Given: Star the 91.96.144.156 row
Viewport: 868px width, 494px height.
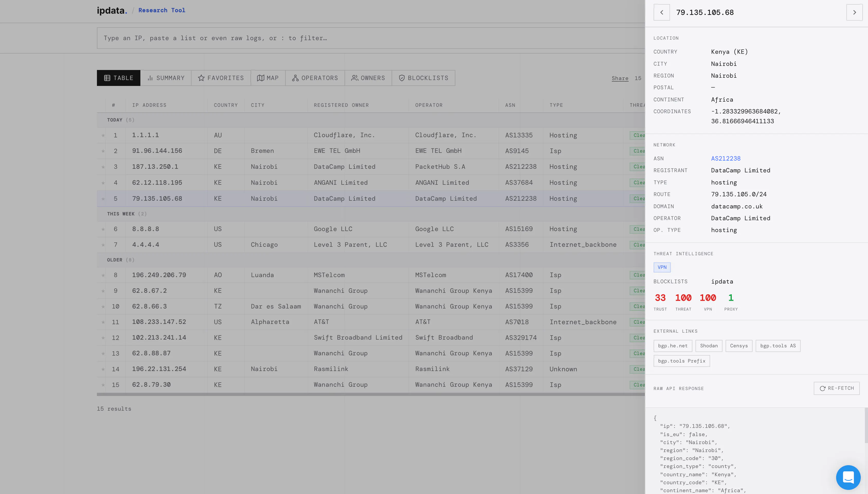Looking at the screenshot, I should pos(103,151).
